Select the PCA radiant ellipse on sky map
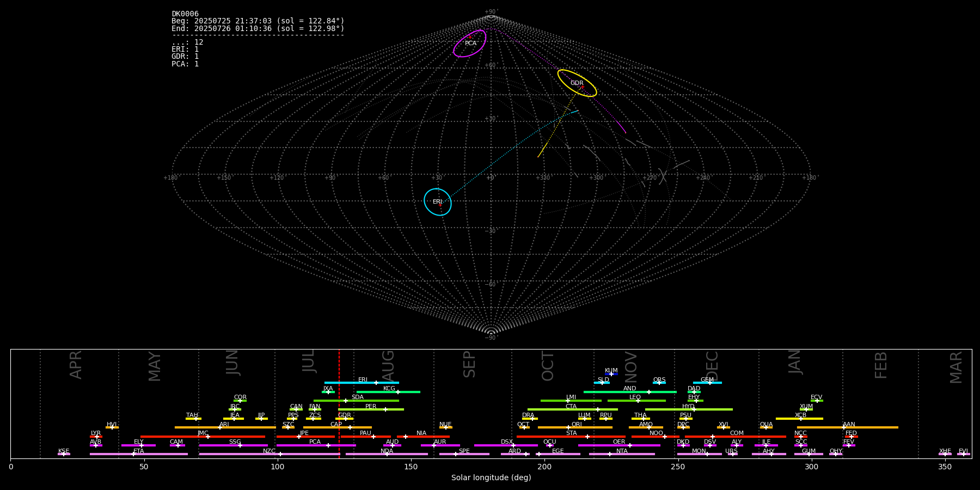This screenshot has width=980, height=490. (x=469, y=44)
